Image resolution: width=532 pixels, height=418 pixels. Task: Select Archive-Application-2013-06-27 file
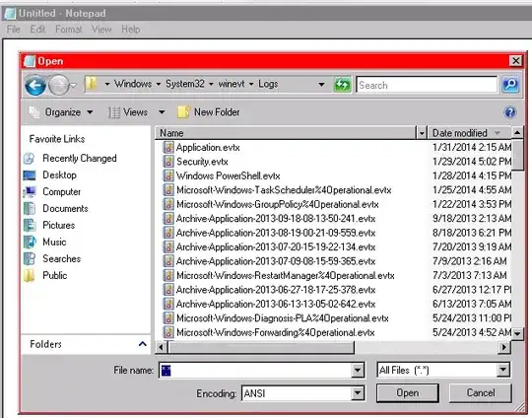click(269, 290)
